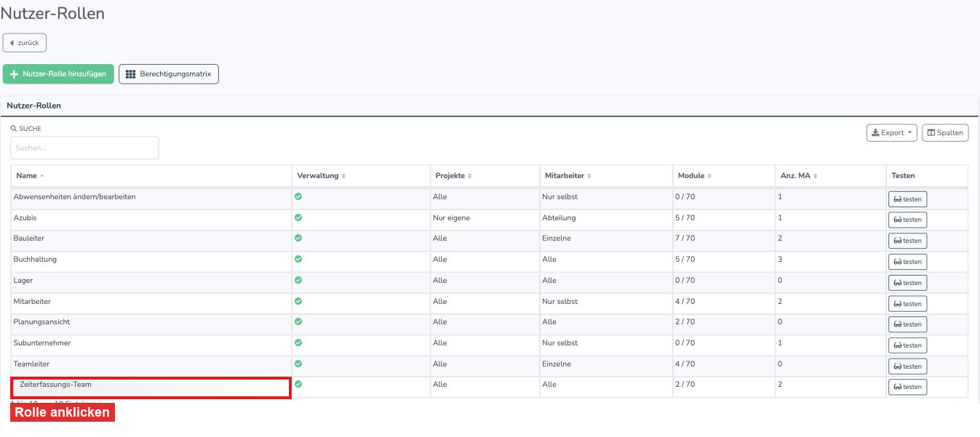Click the Verwaltung checkmark in Buchhaltung row
The height and width of the screenshot is (437, 980).
click(298, 259)
